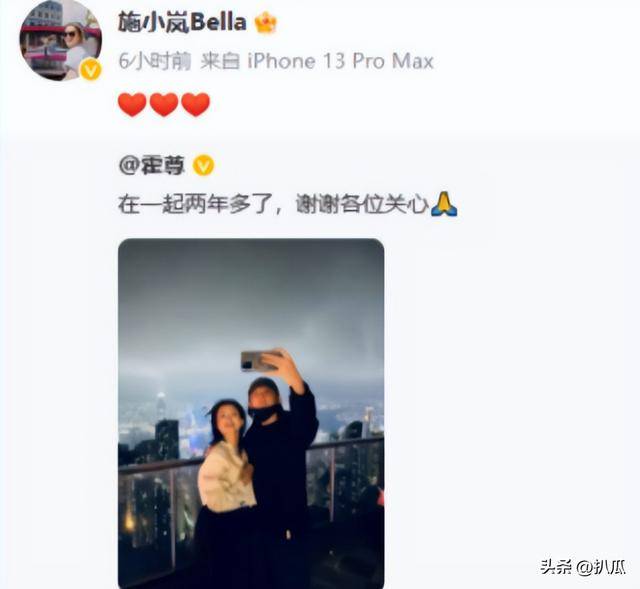Click the praying hands emoji
This screenshot has height=589, width=640.
444,204
